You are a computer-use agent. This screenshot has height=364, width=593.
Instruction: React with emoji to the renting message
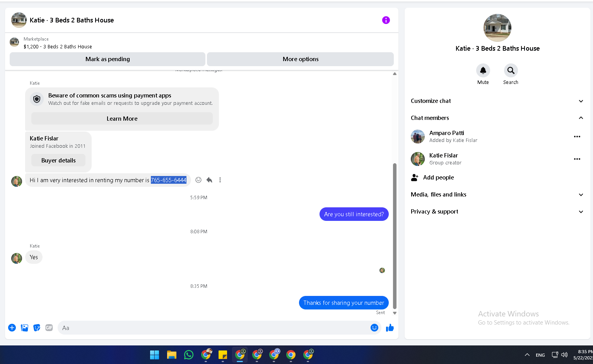(198, 180)
